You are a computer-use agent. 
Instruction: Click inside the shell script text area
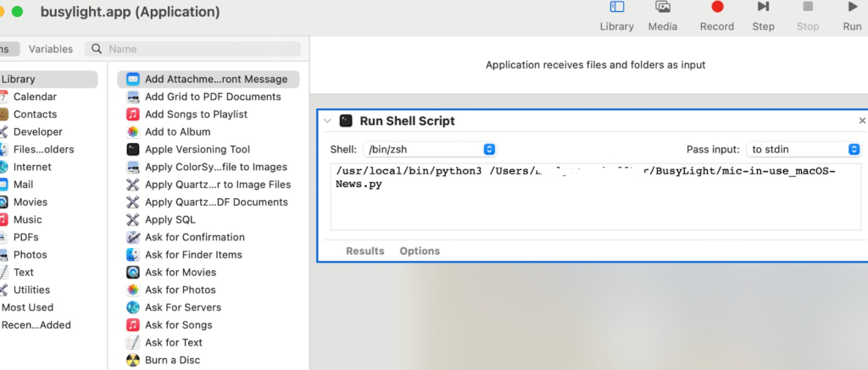(x=596, y=196)
